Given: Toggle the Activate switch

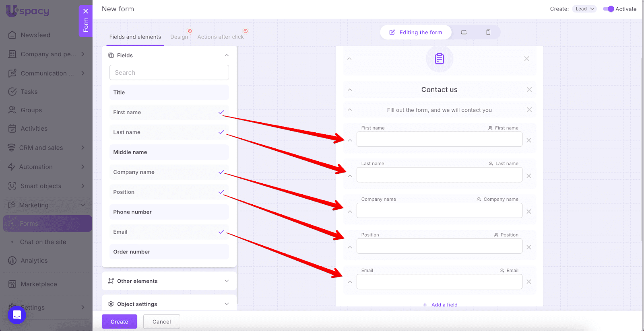Looking at the screenshot, I should [x=608, y=9].
